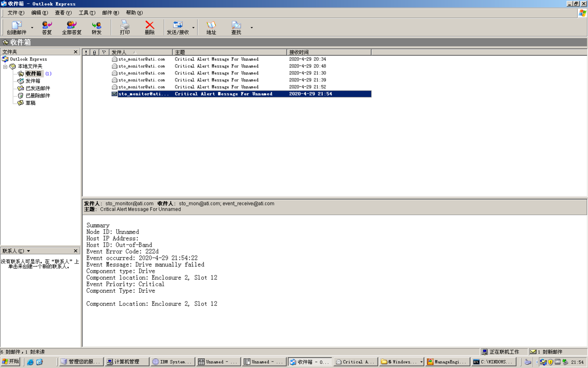Click the 打印 (Print) toolbar icon

(x=125, y=27)
